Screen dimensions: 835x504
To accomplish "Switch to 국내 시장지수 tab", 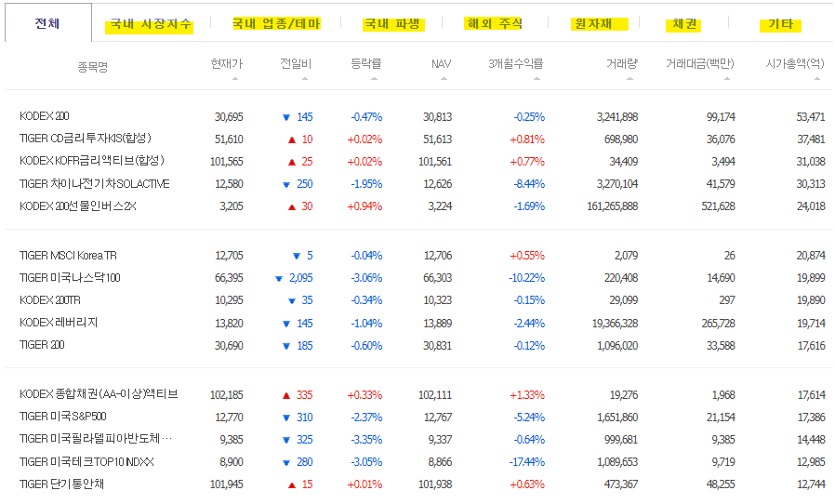I will (x=151, y=24).
